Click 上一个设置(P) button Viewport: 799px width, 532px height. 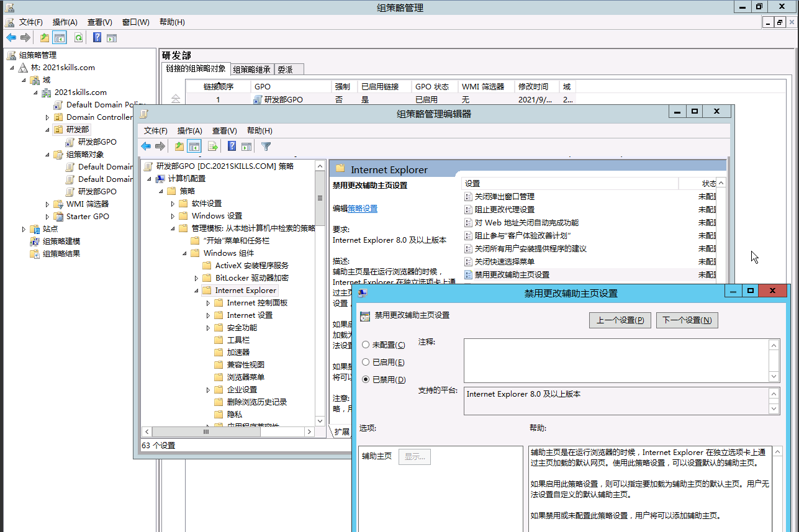pos(620,320)
